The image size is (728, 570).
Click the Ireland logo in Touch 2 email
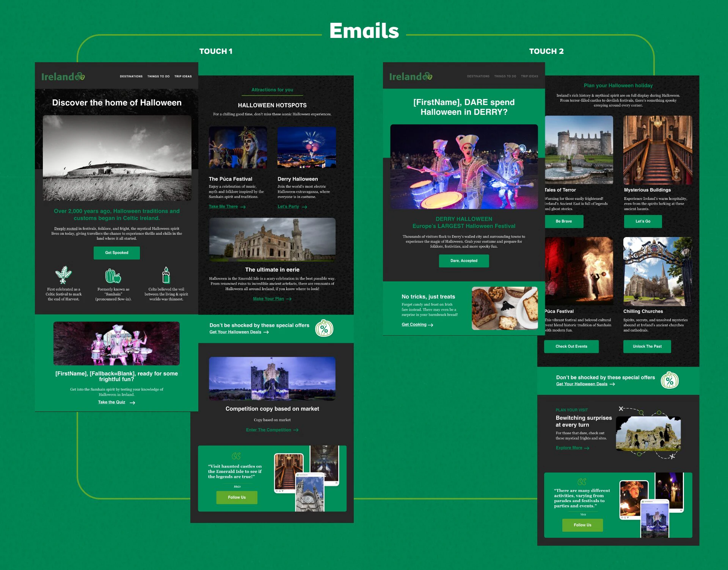[x=411, y=77]
